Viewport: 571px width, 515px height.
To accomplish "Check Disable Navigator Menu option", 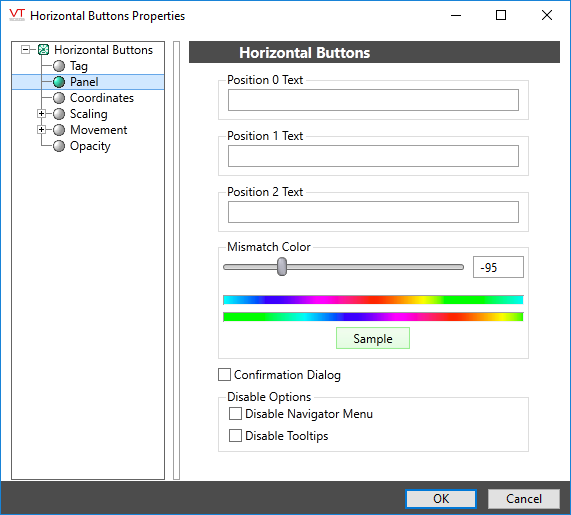I will (x=235, y=414).
